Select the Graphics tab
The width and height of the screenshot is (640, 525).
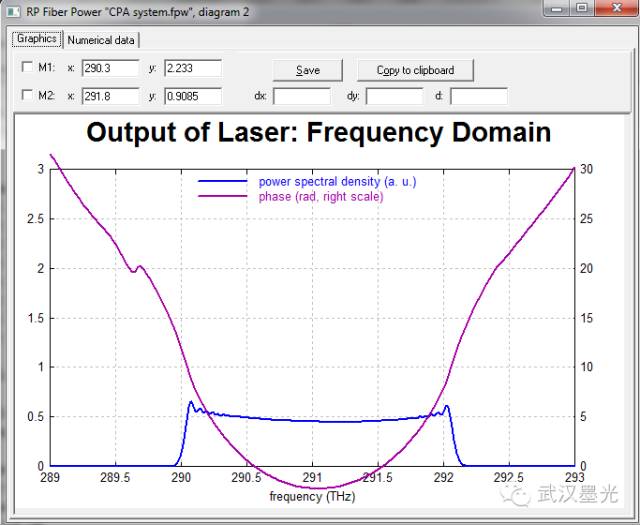coord(37,39)
